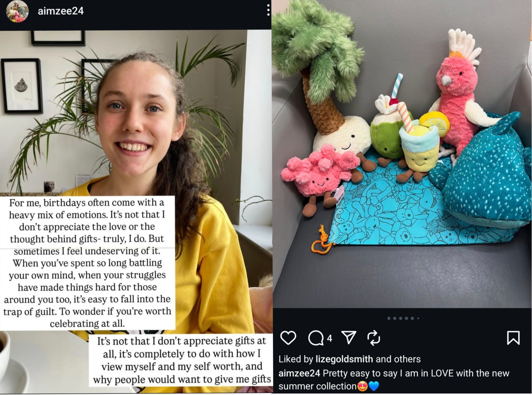Open lizegoldsmith profile from likes

pyautogui.click(x=344, y=359)
